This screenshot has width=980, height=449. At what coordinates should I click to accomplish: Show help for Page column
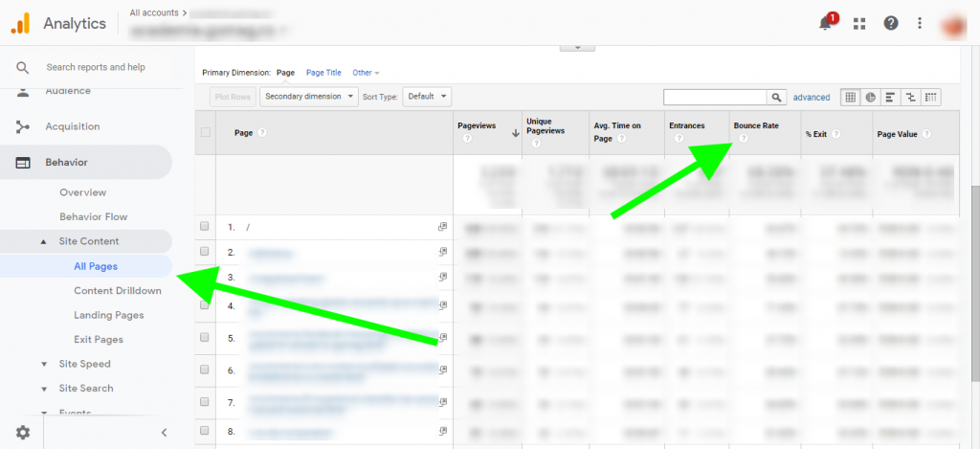[262, 132]
